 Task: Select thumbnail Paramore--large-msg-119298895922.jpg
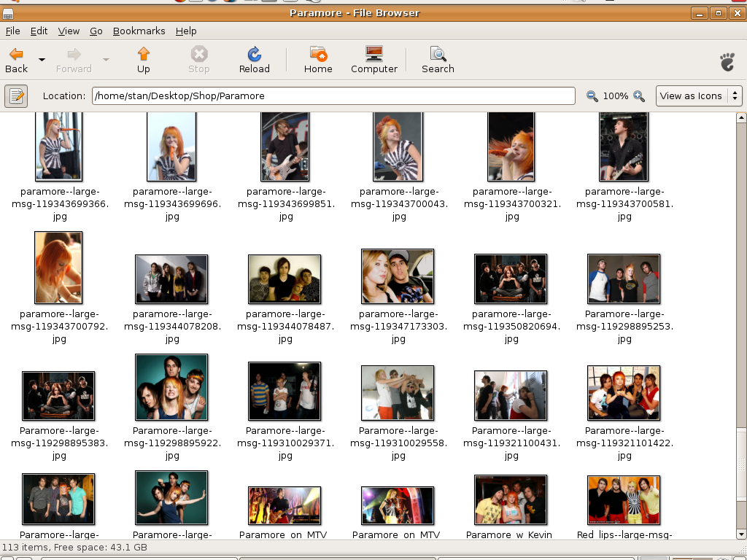click(171, 387)
